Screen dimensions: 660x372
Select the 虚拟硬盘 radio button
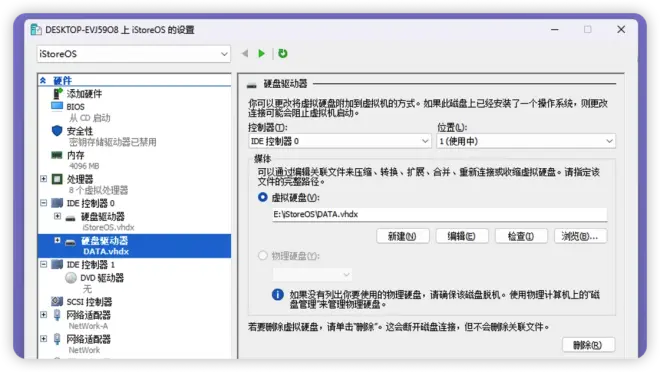tap(263, 197)
